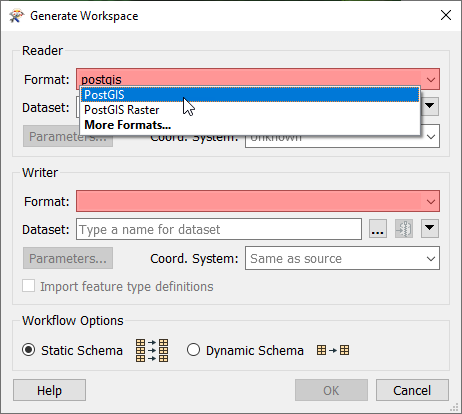Choose PostGIS Raster format option
Screen dimensions: 462x414
pyautogui.click(x=250, y=110)
